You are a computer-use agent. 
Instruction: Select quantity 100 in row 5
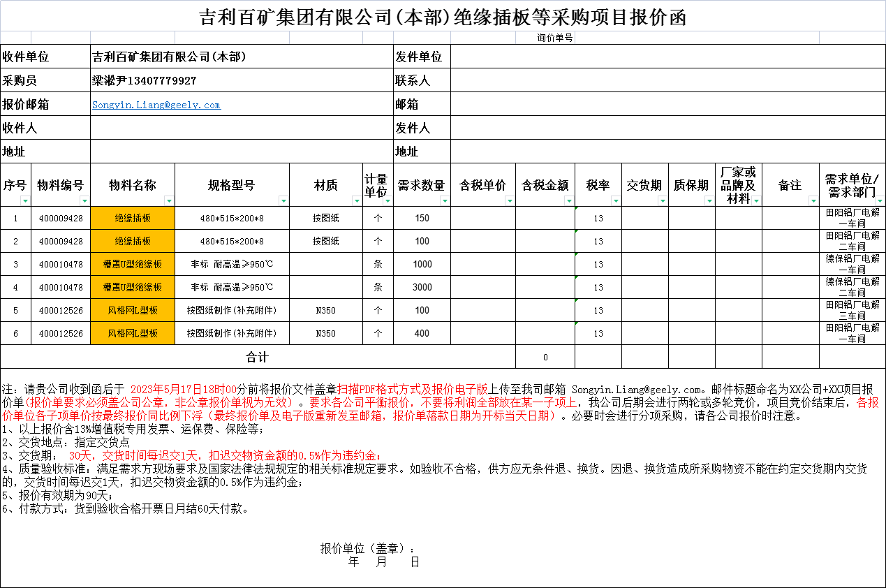coord(422,310)
